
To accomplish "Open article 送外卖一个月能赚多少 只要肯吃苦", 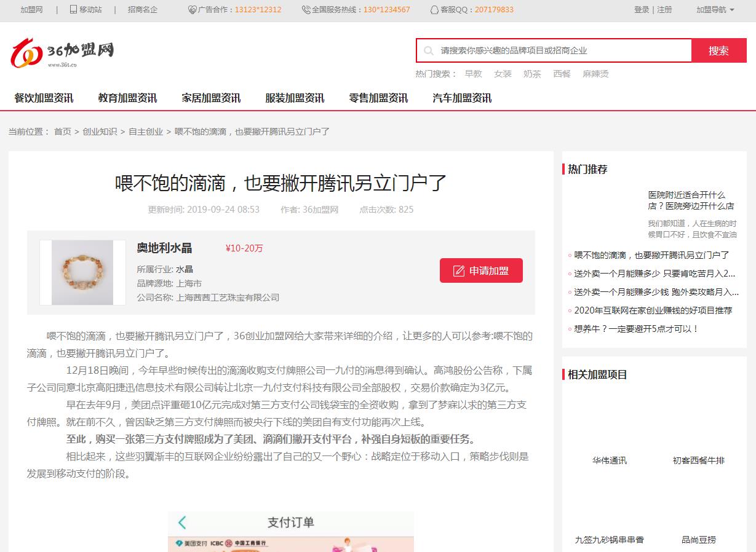I will click(x=655, y=274).
